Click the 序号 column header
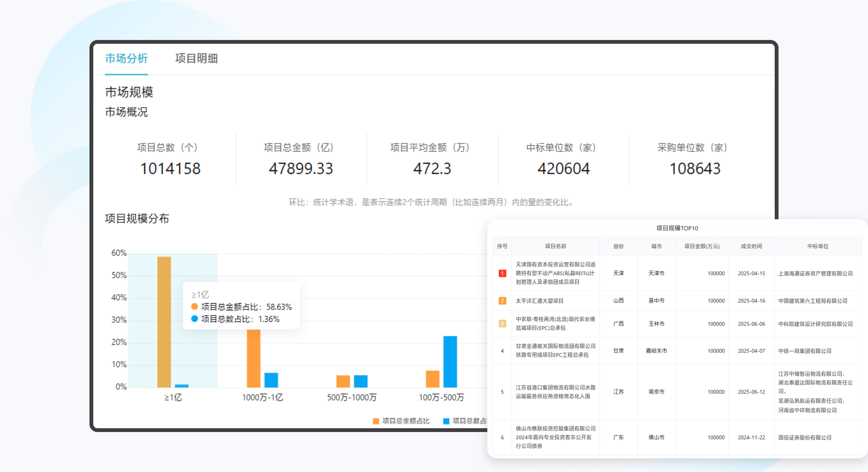868x472 pixels. (x=502, y=246)
